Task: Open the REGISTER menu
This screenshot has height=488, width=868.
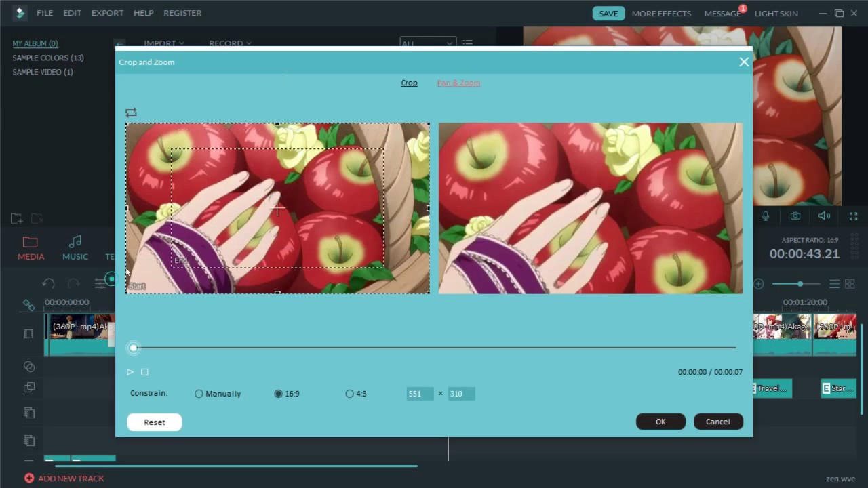Action: coord(182,13)
